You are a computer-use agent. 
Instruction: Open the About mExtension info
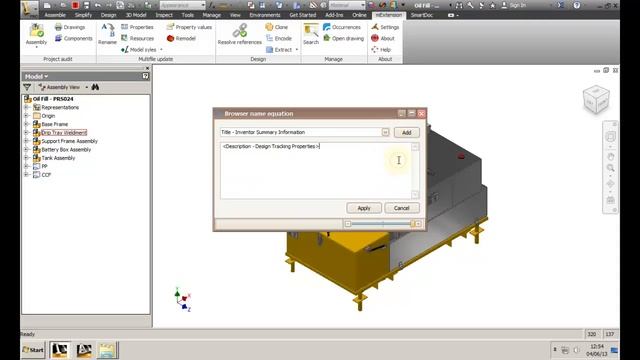382,38
